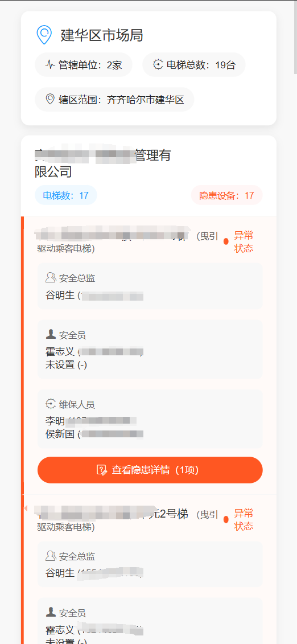297x644 pixels.
Task: Click the vertical scrollbar thumb at right edge
Action: 295,37
